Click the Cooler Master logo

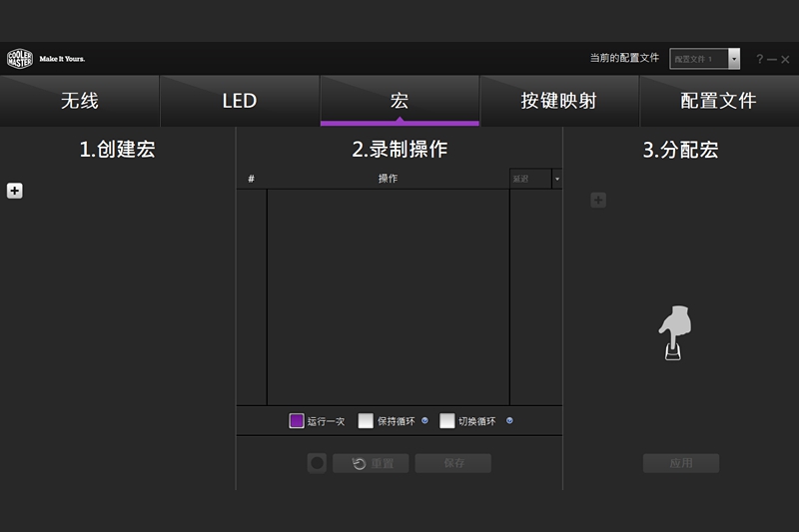[x=20, y=59]
